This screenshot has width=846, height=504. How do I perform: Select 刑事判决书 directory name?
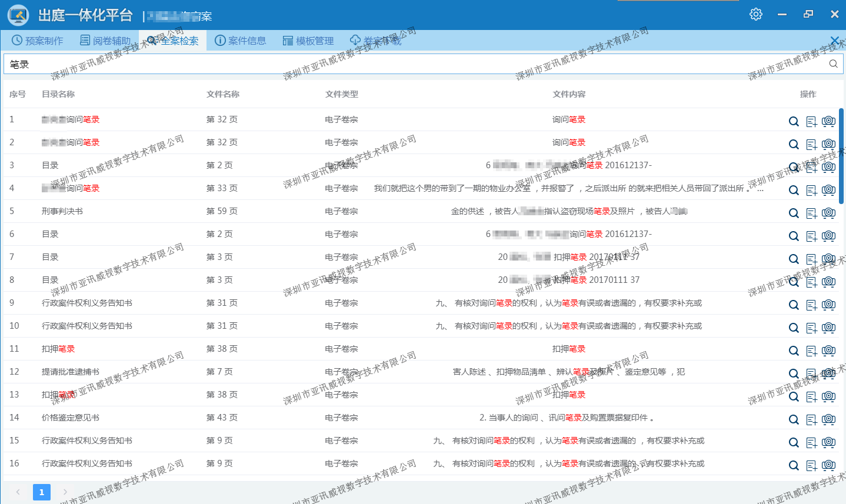[62, 211]
